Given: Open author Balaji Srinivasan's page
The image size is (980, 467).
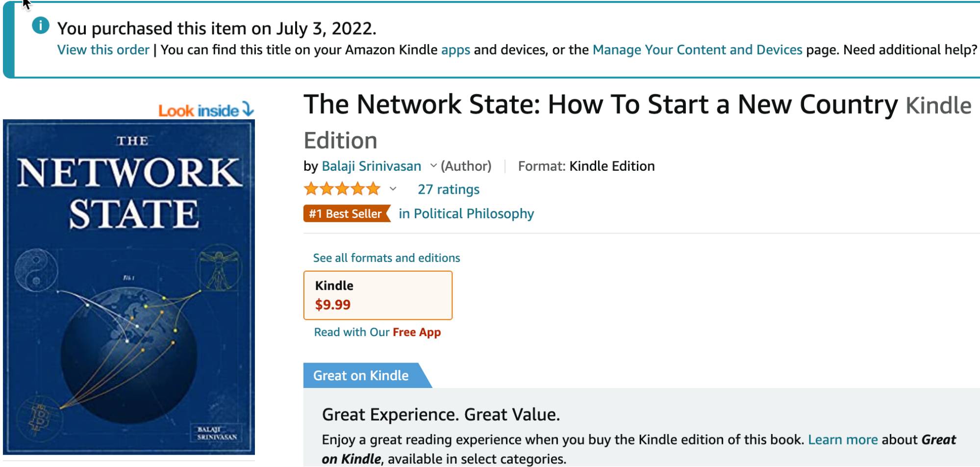Looking at the screenshot, I should coord(371,166).
